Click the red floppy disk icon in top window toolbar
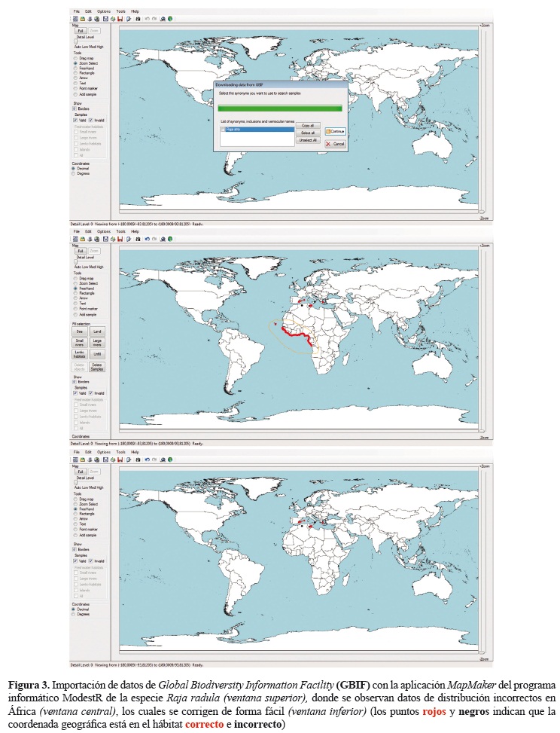This screenshot has width=560, height=733. point(120,18)
